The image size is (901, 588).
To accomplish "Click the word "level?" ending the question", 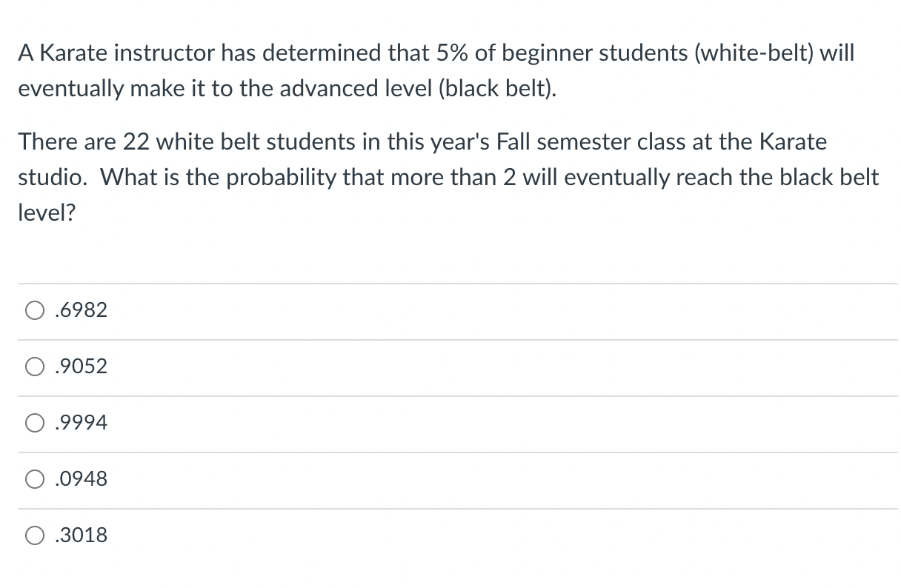I will (x=46, y=213).
